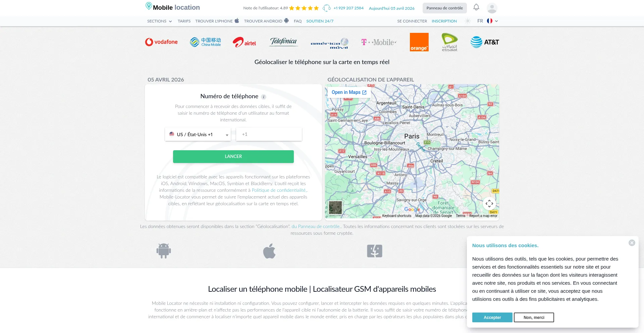
Task: Expand the SECTIONS menu
Action: point(160,21)
